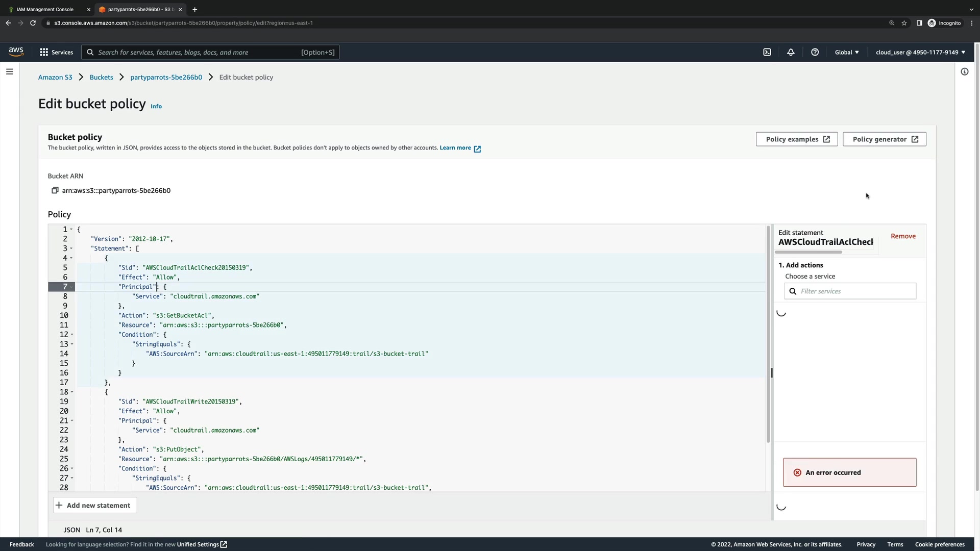Switch to the IAM Management Console tab
This screenshot has width=980, height=551.
[45, 9]
